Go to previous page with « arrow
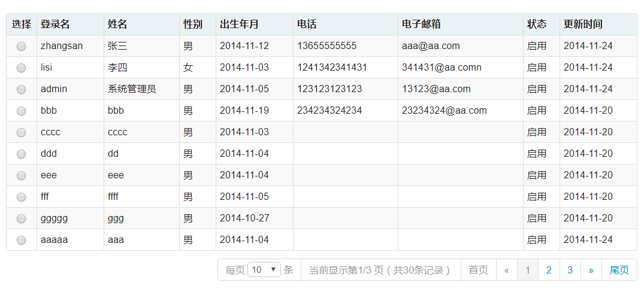 pos(507,270)
